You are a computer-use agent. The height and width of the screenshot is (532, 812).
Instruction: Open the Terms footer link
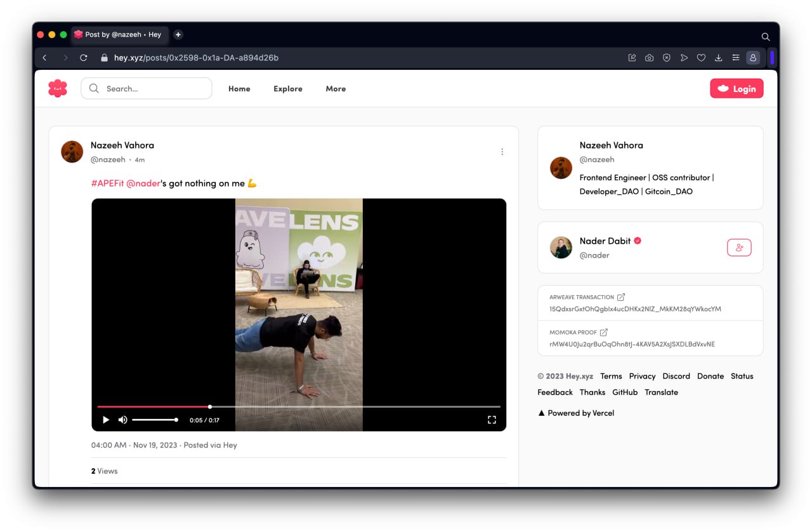[x=611, y=376]
